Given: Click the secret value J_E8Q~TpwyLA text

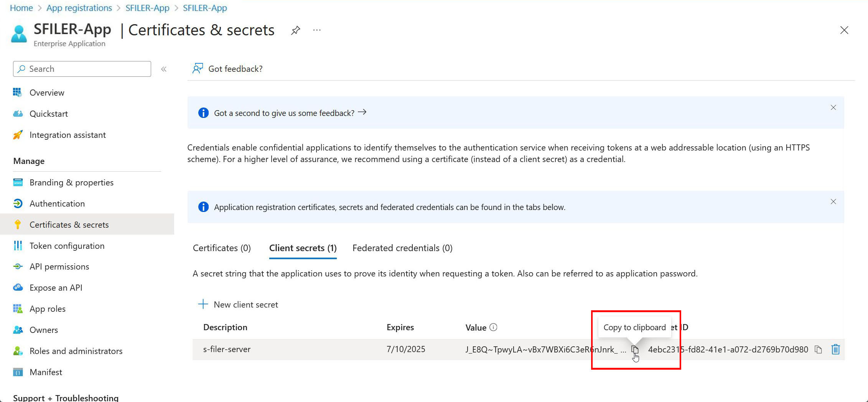Looking at the screenshot, I should tap(545, 349).
